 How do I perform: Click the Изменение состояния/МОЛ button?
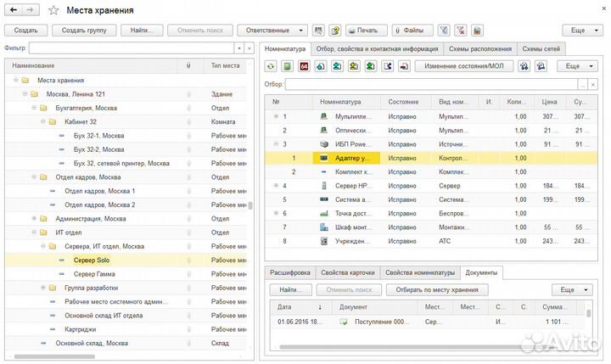pyautogui.click(x=464, y=66)
